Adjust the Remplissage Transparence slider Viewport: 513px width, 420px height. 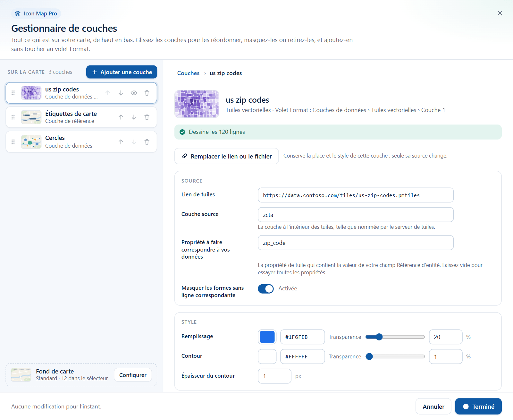395,337
